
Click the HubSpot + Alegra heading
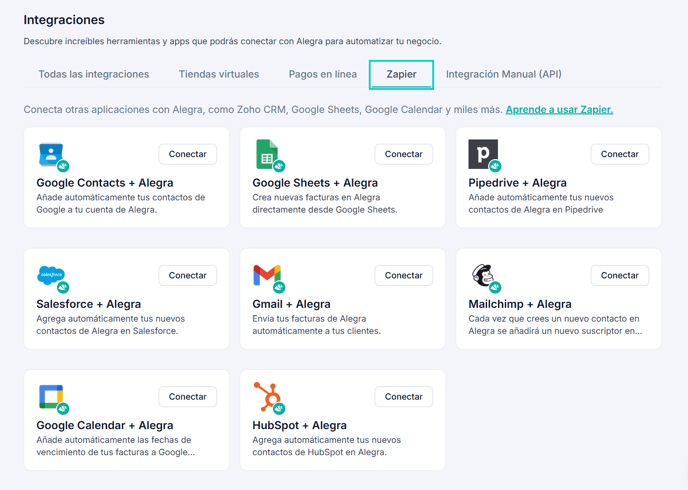[300, 425]
